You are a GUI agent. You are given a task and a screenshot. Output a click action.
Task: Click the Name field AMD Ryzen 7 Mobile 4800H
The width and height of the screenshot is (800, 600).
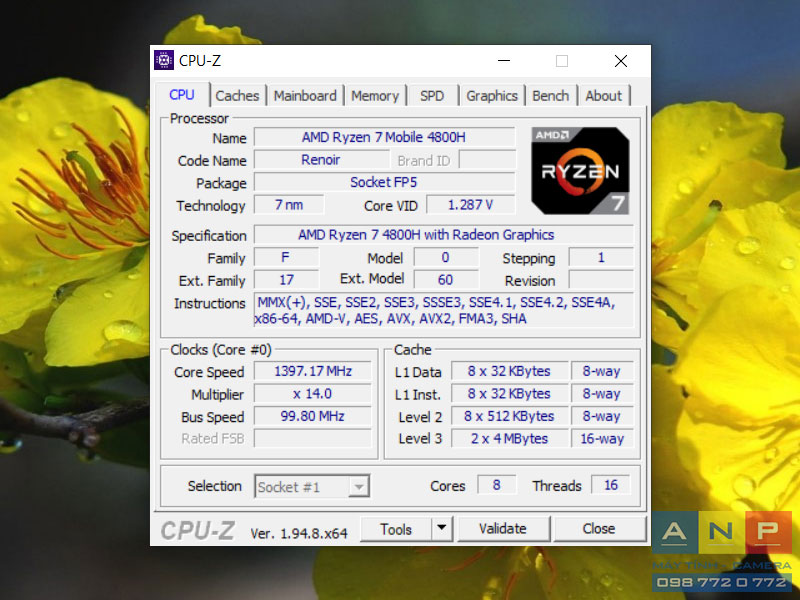coord(384,137)
